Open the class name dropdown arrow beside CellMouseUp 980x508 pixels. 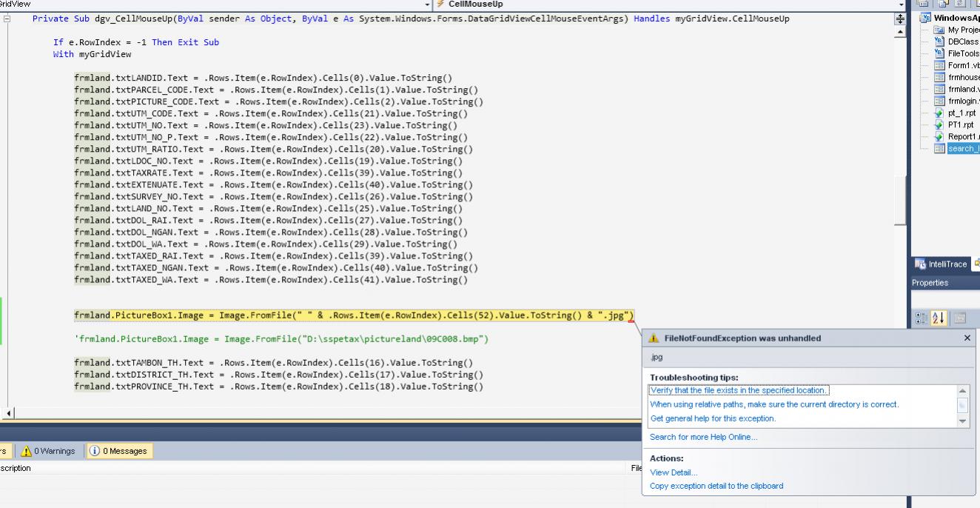tap(427, 4)
